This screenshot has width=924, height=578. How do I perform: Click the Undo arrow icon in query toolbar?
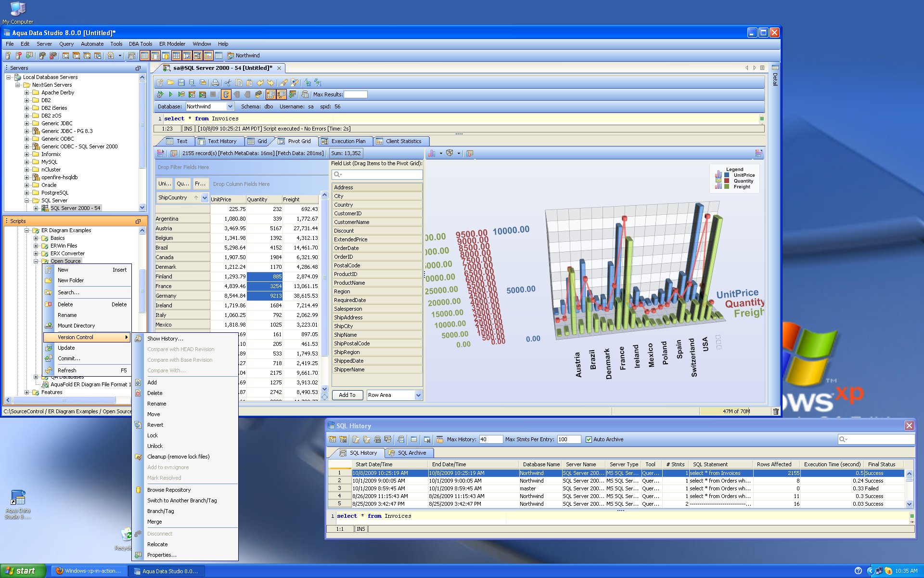(260, 83)
